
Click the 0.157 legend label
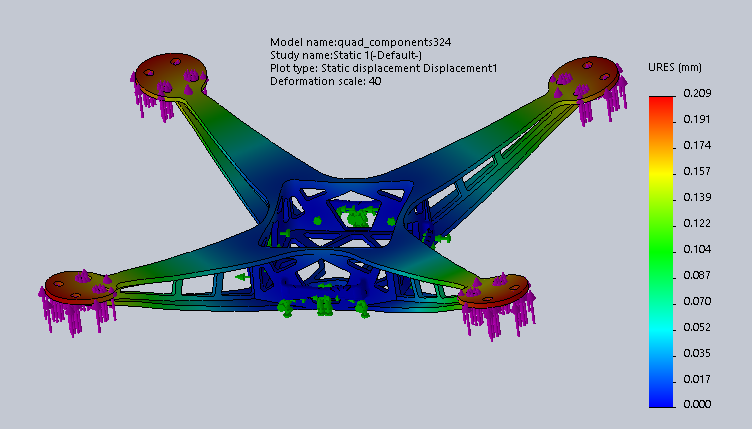point(697,171)
